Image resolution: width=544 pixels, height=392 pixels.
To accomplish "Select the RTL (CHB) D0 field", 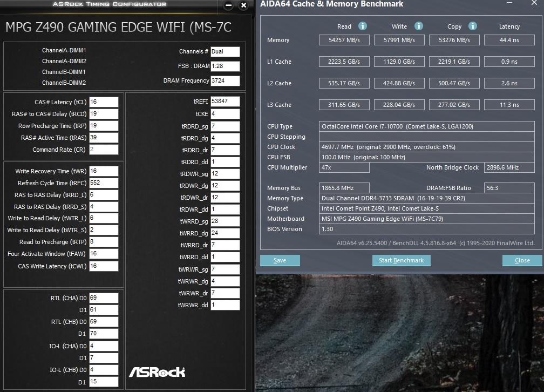I will (x=104, y=322).
